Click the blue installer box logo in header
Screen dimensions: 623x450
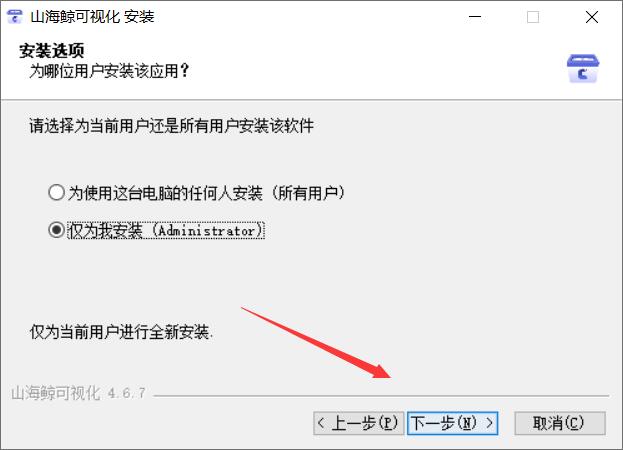point(582,69)
